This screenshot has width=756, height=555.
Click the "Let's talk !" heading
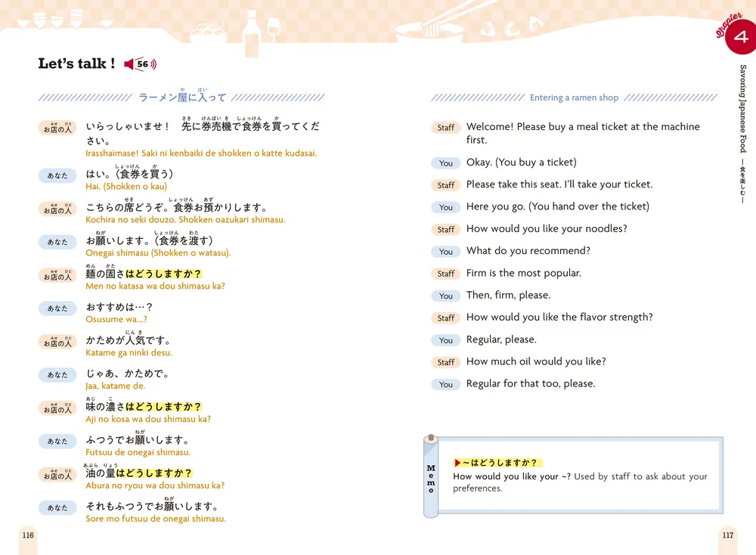coord(76,64)
